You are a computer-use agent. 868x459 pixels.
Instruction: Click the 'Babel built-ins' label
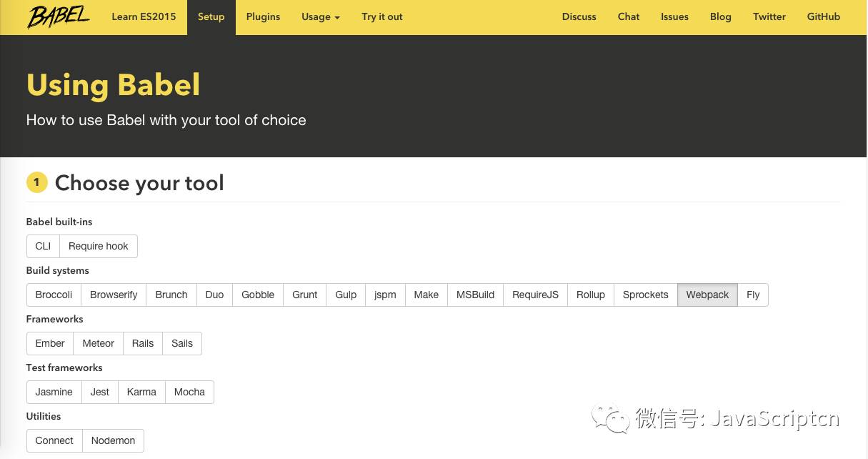[59, 222]
